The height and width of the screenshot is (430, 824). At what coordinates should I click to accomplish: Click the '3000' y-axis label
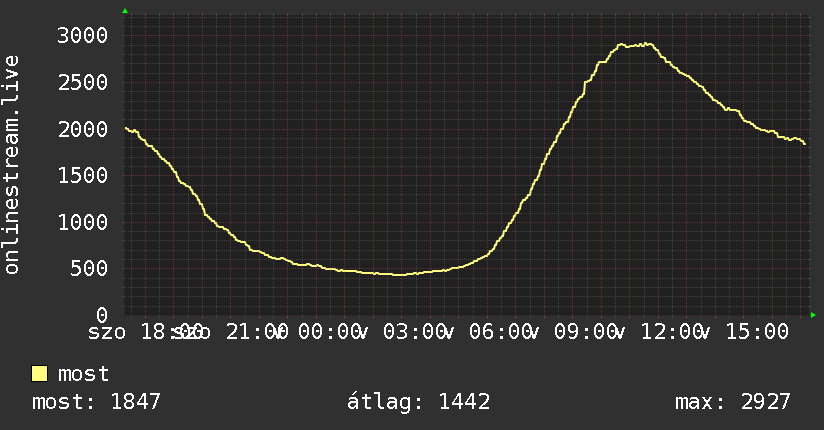[83, 36]
